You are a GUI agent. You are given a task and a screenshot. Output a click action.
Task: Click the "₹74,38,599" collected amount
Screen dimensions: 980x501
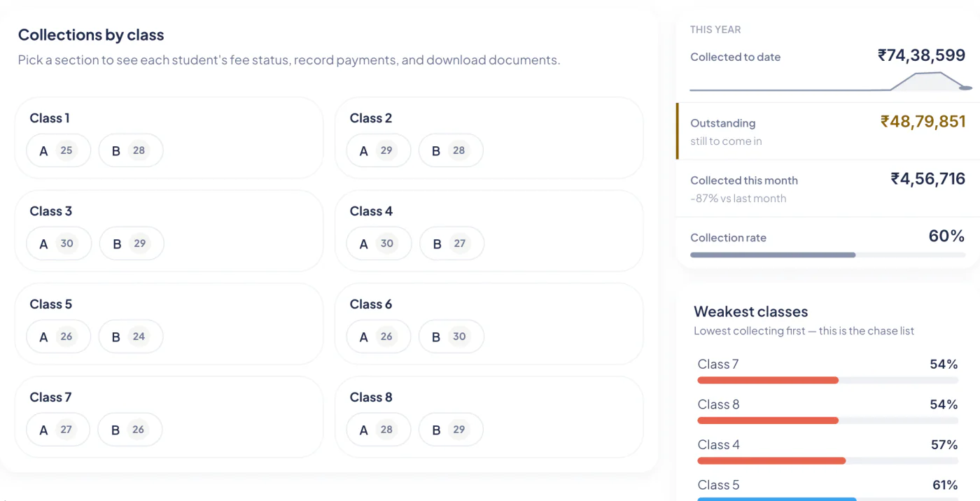[x=921, y=55]
